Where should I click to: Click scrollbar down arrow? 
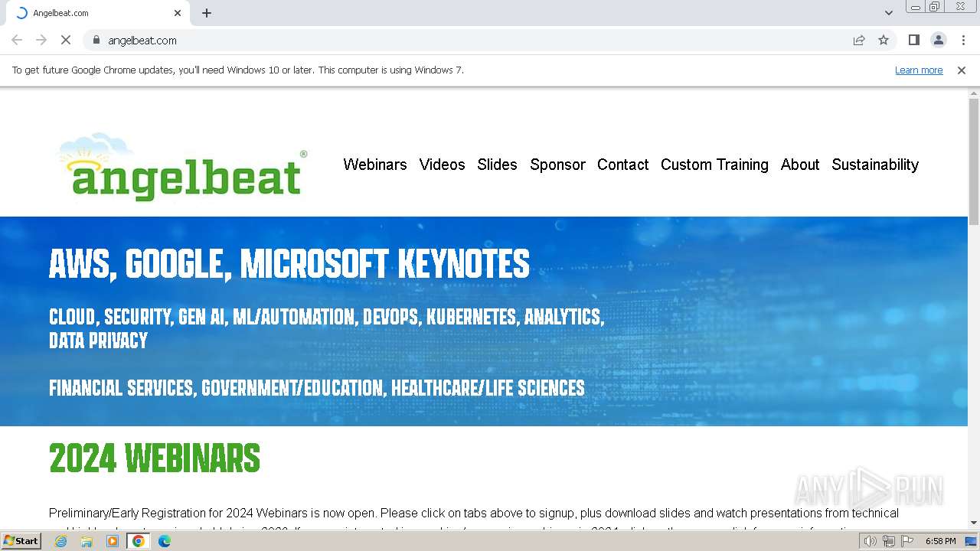click(974, 523)
